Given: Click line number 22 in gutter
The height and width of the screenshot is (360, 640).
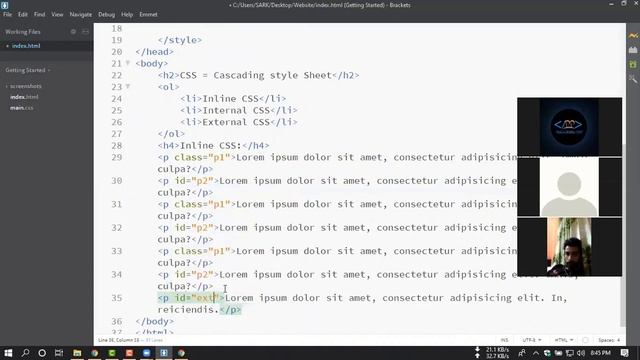Looking at the screenshot, I should (x=117, y=75).
